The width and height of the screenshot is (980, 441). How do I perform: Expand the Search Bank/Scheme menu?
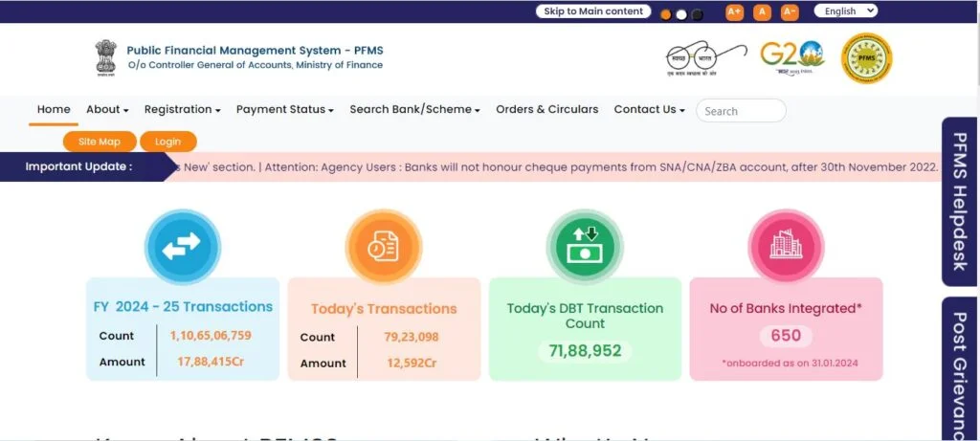[x=415, y=109]
